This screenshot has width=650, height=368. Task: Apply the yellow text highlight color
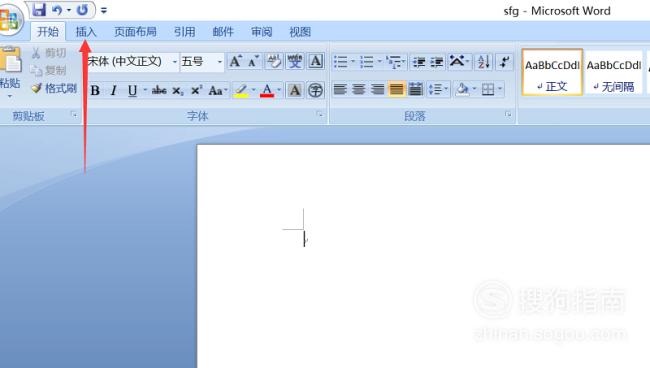(241, 90)
